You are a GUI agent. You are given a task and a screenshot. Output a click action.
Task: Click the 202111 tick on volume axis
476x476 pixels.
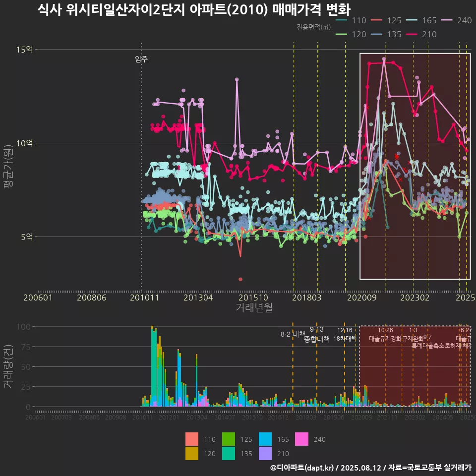click(387, 417)
